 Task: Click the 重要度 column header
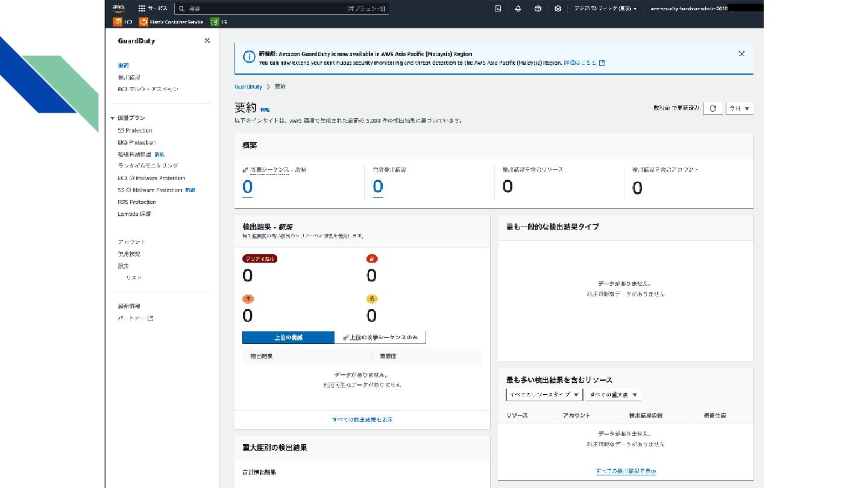(388, 357)
